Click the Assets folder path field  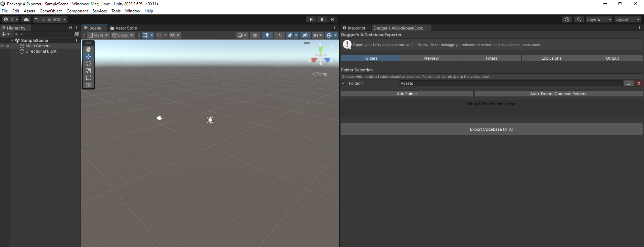point(510,83)
